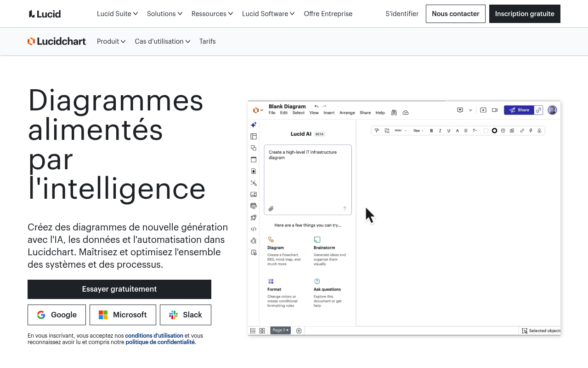The height and width of the screenshot is (368, 588).
Task: Click the rocket icon in sidebar
Action: coord(254,218)
